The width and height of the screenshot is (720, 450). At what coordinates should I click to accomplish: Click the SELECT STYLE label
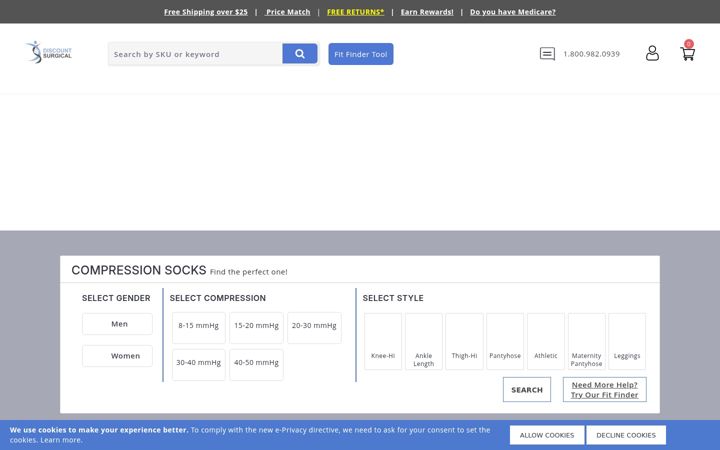click(393, 298)
